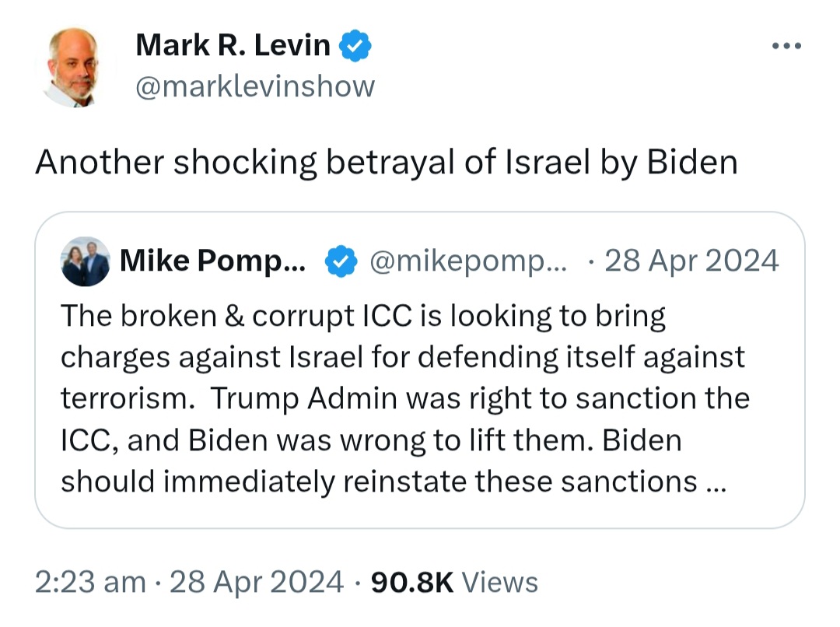Open the quoted tweet about the ICC
Image resolution: width=840 pixels, height=627 pixels.
pos(420,370)
